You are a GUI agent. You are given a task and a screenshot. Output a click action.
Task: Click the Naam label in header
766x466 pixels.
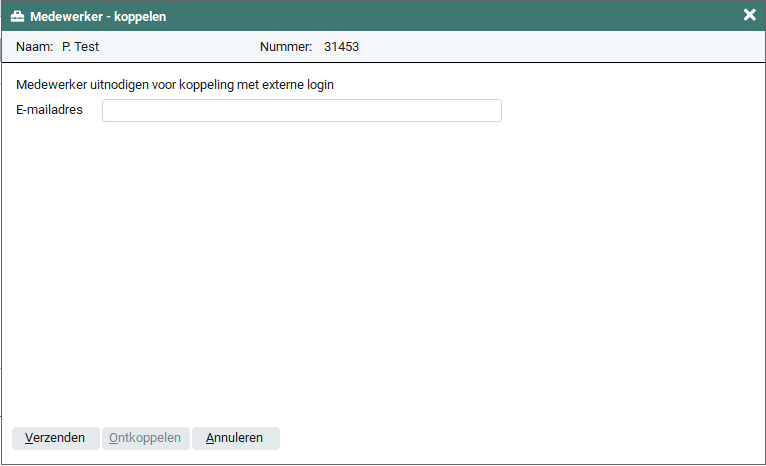(x=34, y=47)
